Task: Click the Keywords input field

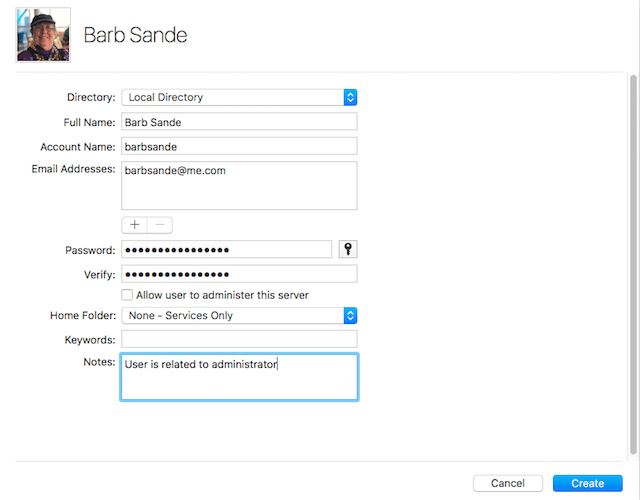Action: [x=239, y=340]
